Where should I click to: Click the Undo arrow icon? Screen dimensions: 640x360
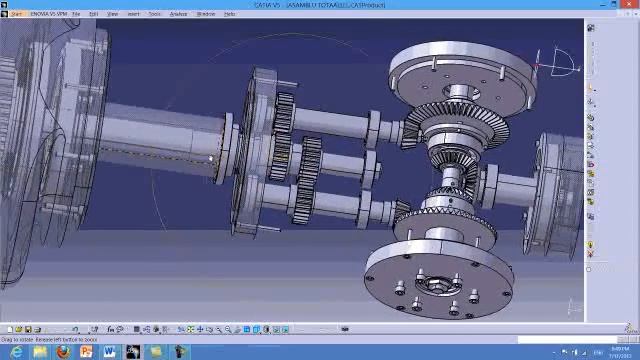(x=75, y=329)
